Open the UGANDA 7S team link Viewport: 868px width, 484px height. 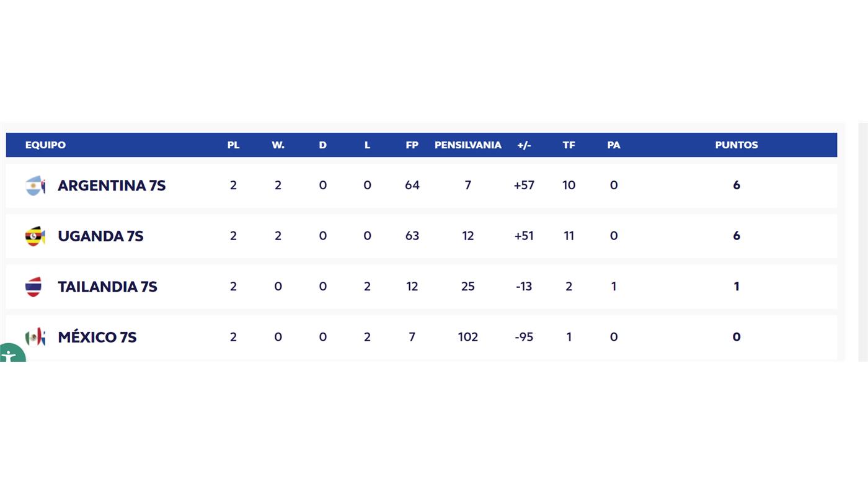tap(100, 236)
